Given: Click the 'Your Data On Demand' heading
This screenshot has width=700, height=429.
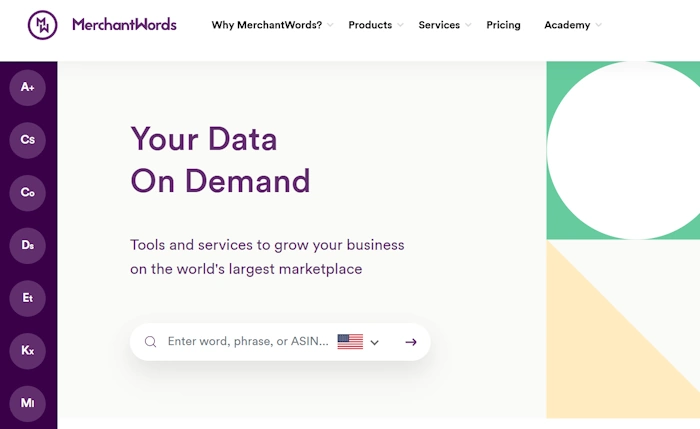Looking at the screenshot, I should [x=220, y=160].
